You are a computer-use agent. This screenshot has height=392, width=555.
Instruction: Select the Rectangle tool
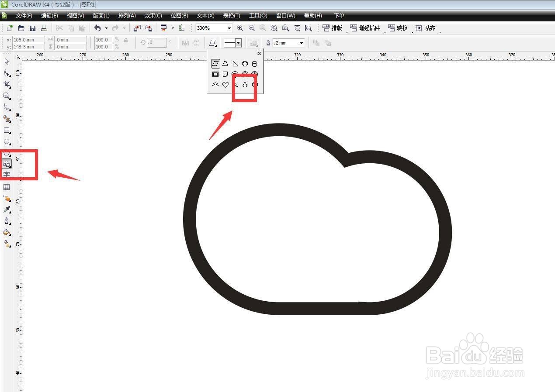pyautogui.click(x=7, y=130)
